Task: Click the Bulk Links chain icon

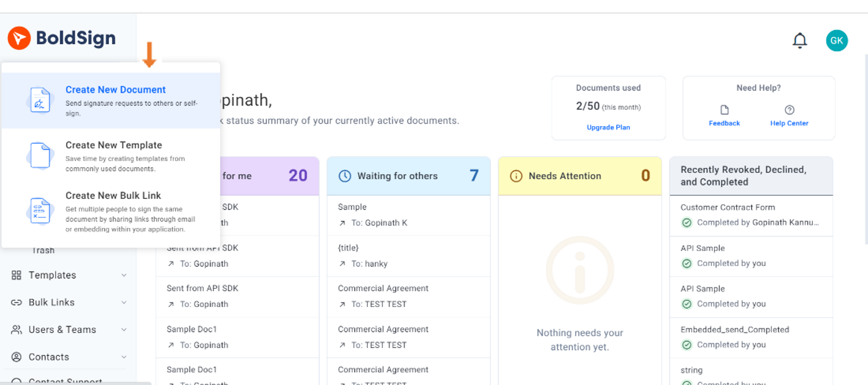Action: tap(16, 302)
